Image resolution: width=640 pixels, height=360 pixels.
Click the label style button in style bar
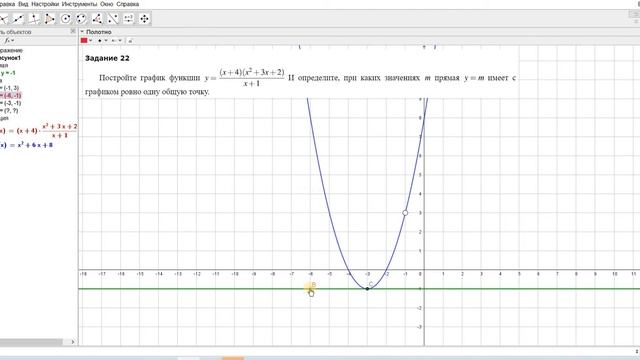(x=130, y=40)
